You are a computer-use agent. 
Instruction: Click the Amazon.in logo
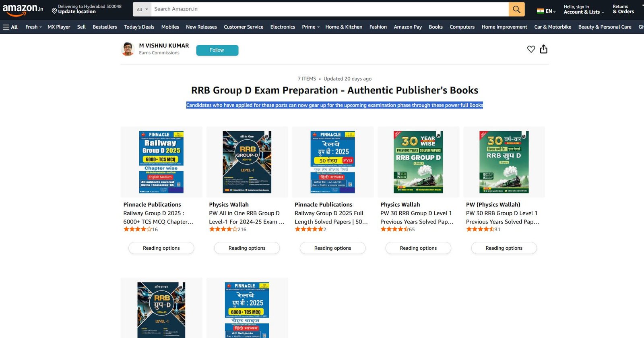23,10
